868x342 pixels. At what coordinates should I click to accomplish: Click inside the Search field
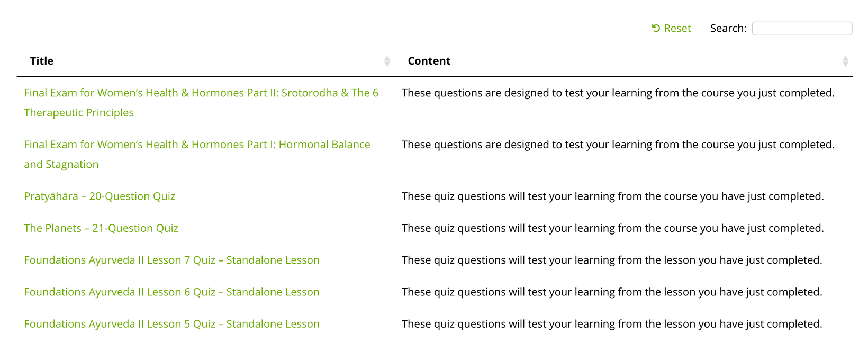(802, 28)
